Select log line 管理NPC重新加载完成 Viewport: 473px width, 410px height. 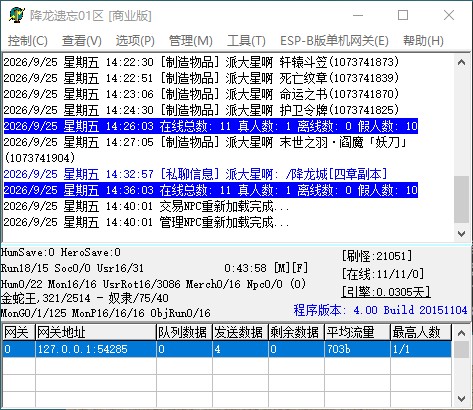coord(146,222)
